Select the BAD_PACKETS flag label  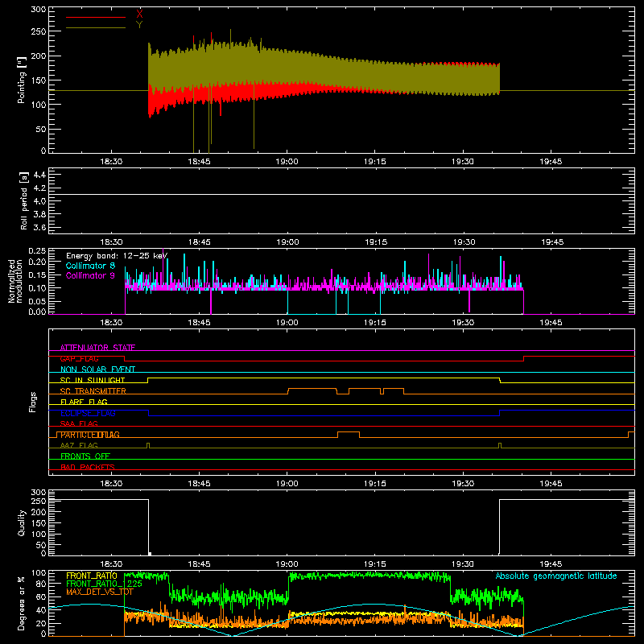point(88,467)
